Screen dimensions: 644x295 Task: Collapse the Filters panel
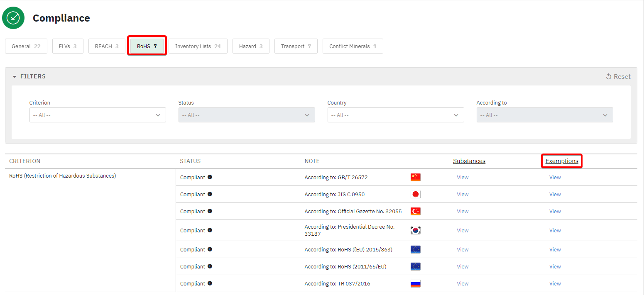coord(29,76)
